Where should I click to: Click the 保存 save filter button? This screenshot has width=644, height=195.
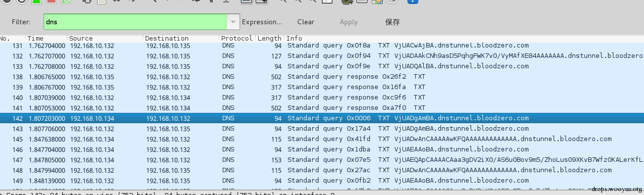(x=392, y=22)
